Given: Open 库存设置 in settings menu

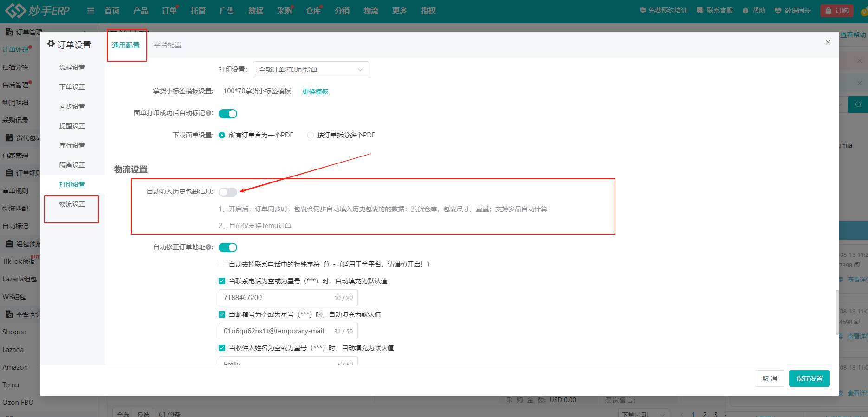Looking at the screenshot, I should (72, 145).
